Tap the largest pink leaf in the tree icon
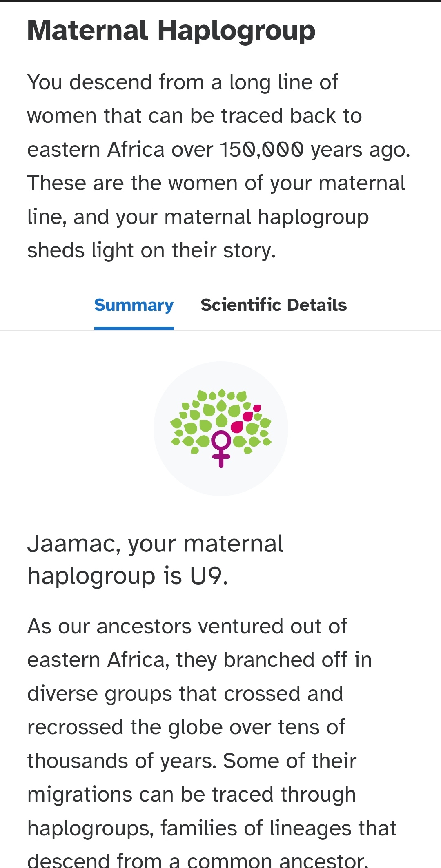The image size is (441, 868). pos(237,427)
